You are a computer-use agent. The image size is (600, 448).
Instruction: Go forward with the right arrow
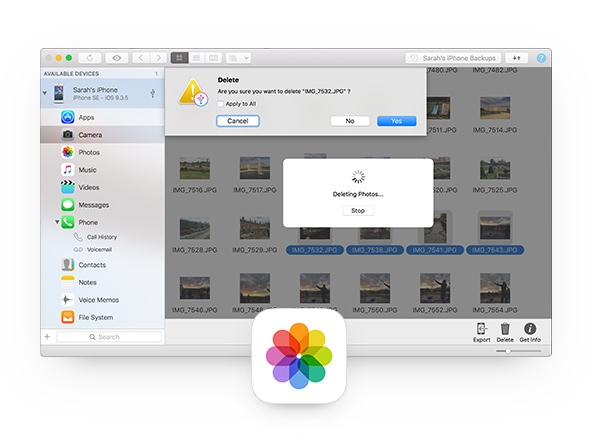158,58
